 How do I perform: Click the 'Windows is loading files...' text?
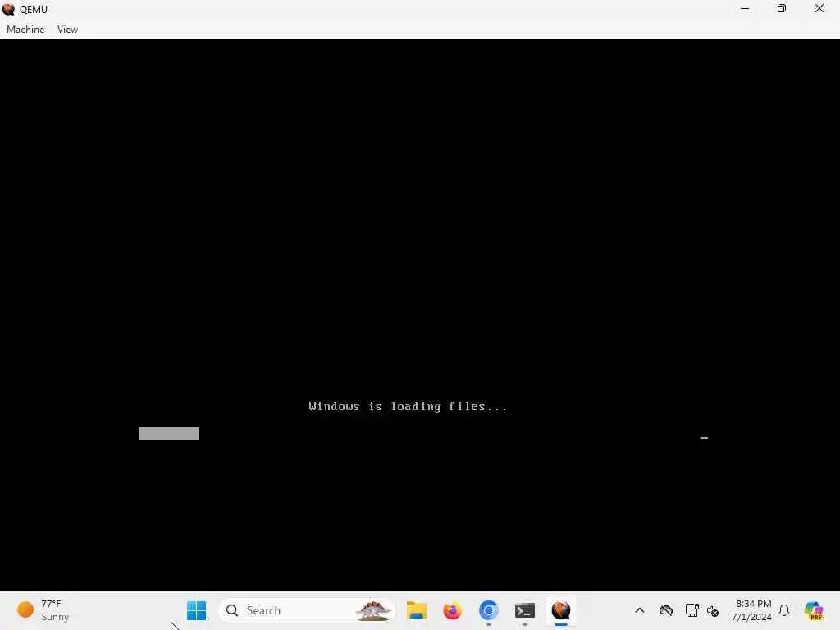click(408, 407)
